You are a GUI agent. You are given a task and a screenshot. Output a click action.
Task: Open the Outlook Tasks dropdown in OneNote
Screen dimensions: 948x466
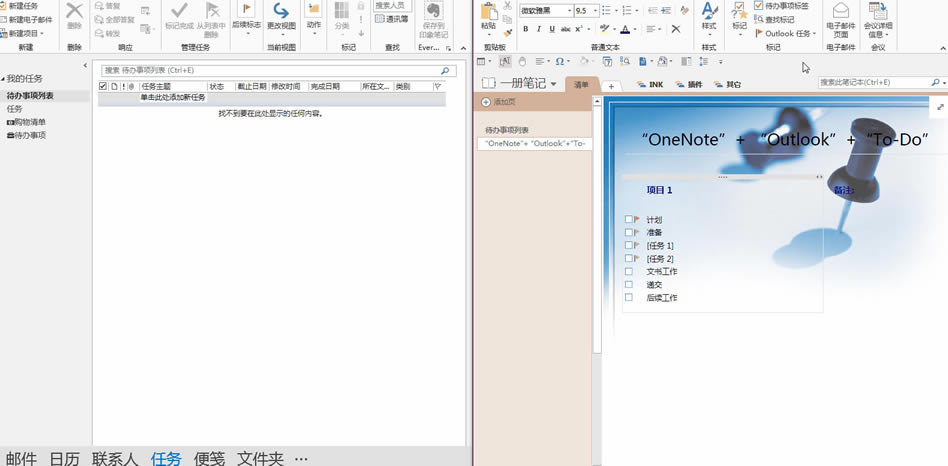coord(786,33)
